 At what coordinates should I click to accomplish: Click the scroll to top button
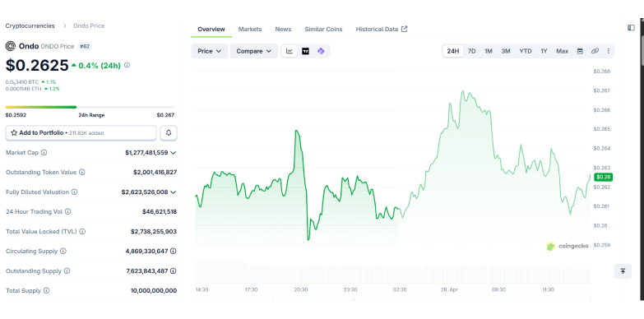[x=623, y=271]
